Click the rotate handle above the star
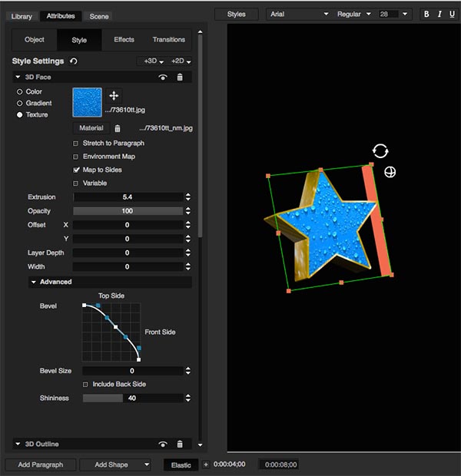 [x=380, y=150]
